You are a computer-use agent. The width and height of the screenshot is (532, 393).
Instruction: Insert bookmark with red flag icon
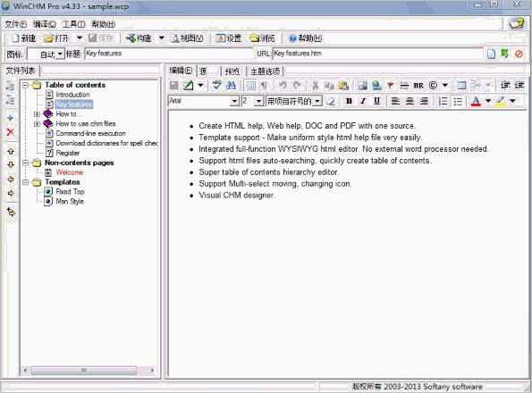(391, 86)
